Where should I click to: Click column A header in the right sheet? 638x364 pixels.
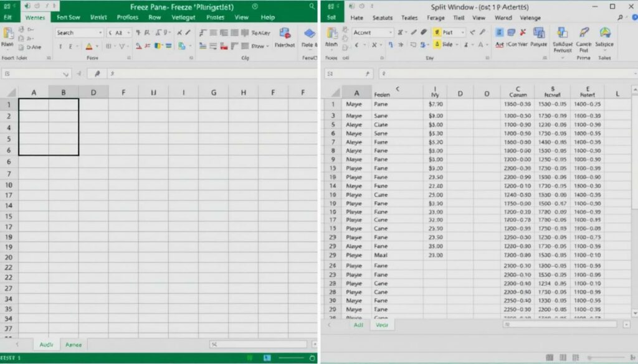pos(356,93)
